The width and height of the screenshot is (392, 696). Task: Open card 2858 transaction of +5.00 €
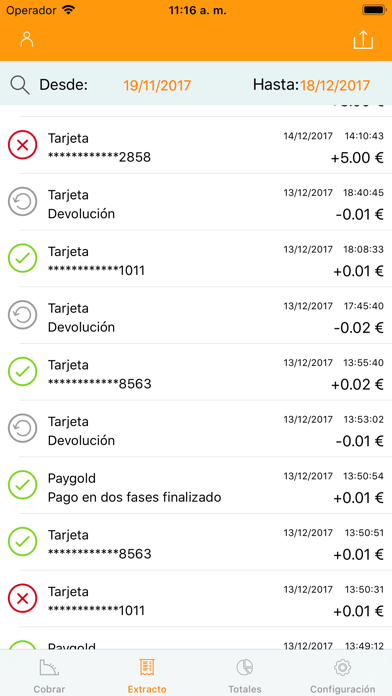tap(196, 145)
